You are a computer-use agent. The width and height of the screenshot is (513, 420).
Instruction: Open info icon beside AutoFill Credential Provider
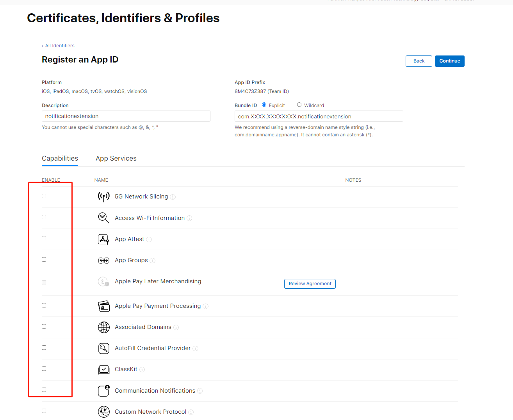coord(196,349)
